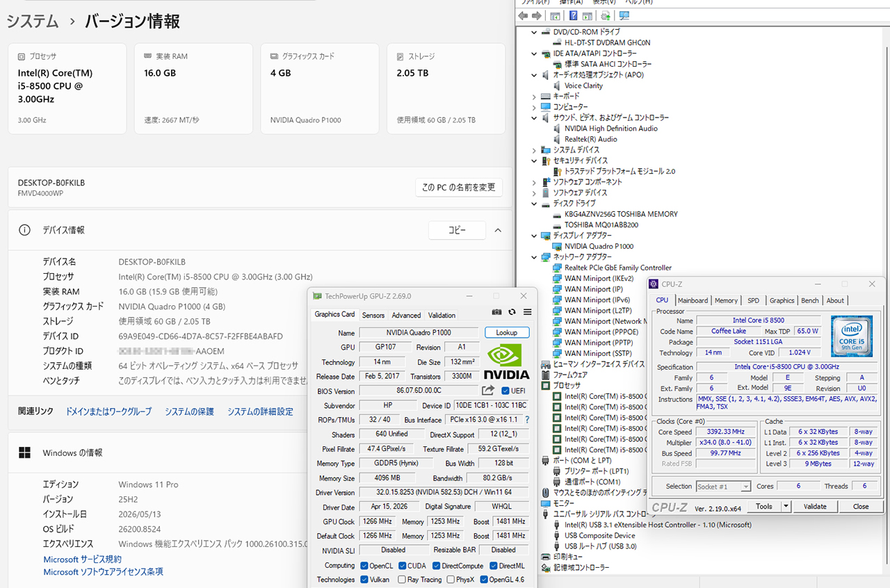Click the TOSHIBA MQ01ABB200 disk icon
Image resolution: width=890 pixels, height=588 pixels.
pos(558,225)
